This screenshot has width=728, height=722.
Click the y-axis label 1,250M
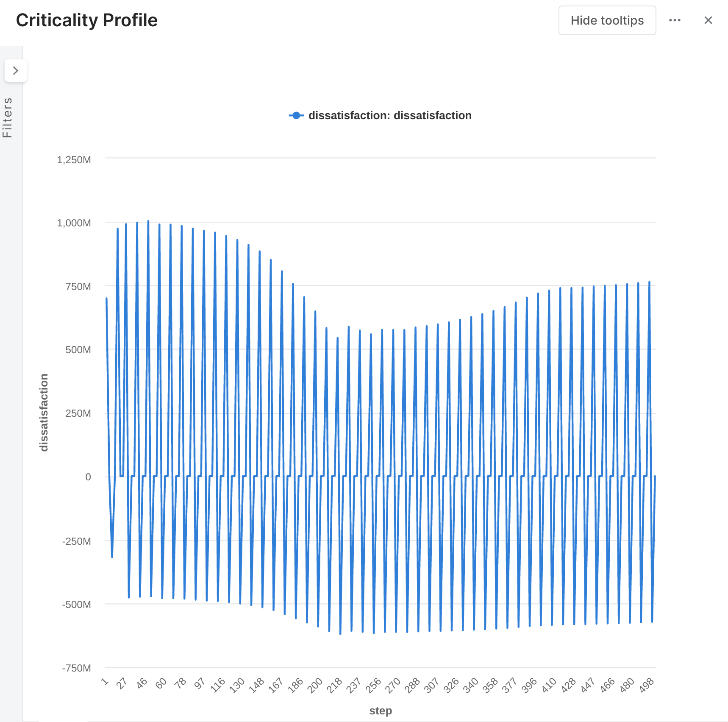click(x=74, y=160)
